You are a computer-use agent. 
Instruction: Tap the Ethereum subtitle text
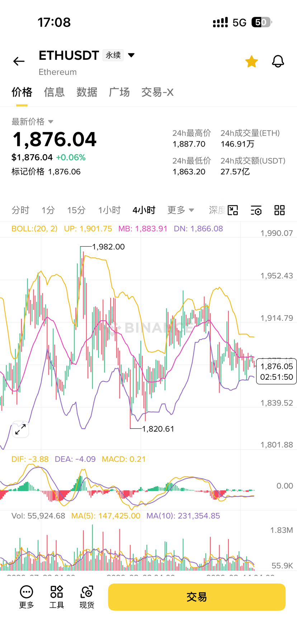tap(58, 72)
